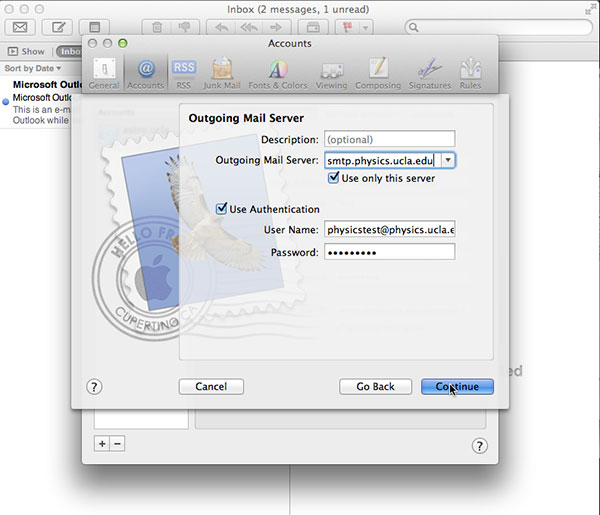Click the Cancel button
This screenshot has height=515, width=600.
[x=211, y=386]
